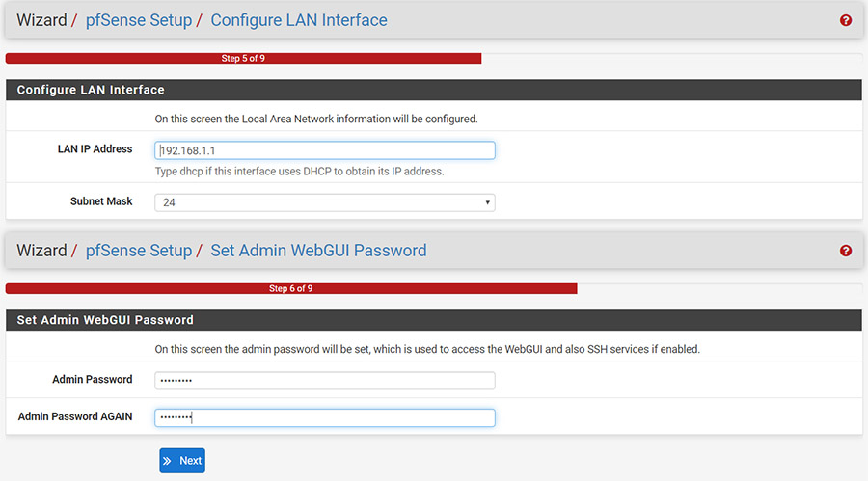This screenshot has width=868, height=481.
Task: Expand the Subnet Mask dropdown
Action: (x=324, y=202)
